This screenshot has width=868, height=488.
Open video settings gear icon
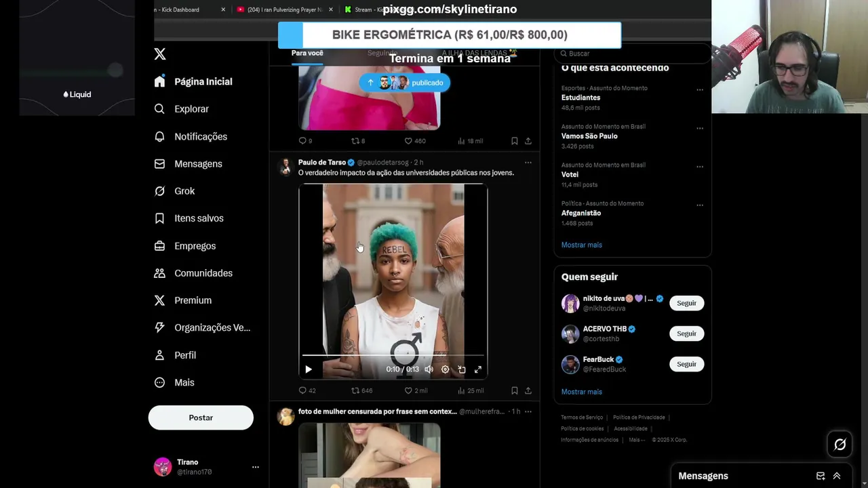point(445,369)
